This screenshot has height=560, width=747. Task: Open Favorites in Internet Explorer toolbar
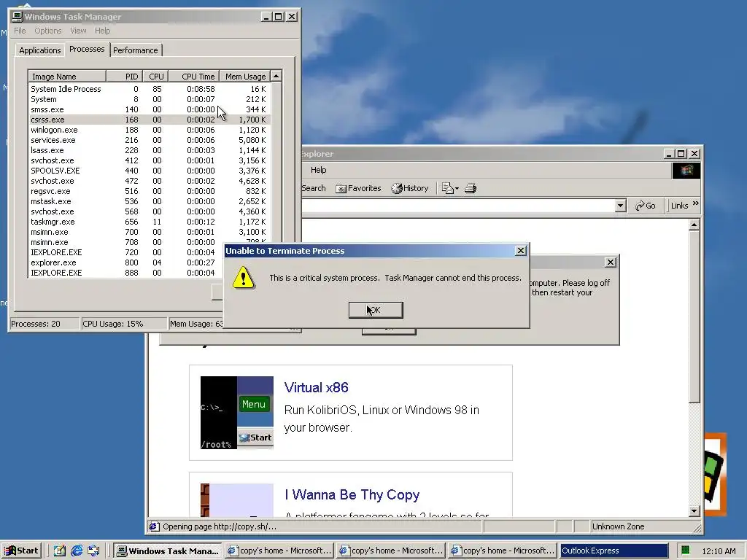tap(358, 188)
